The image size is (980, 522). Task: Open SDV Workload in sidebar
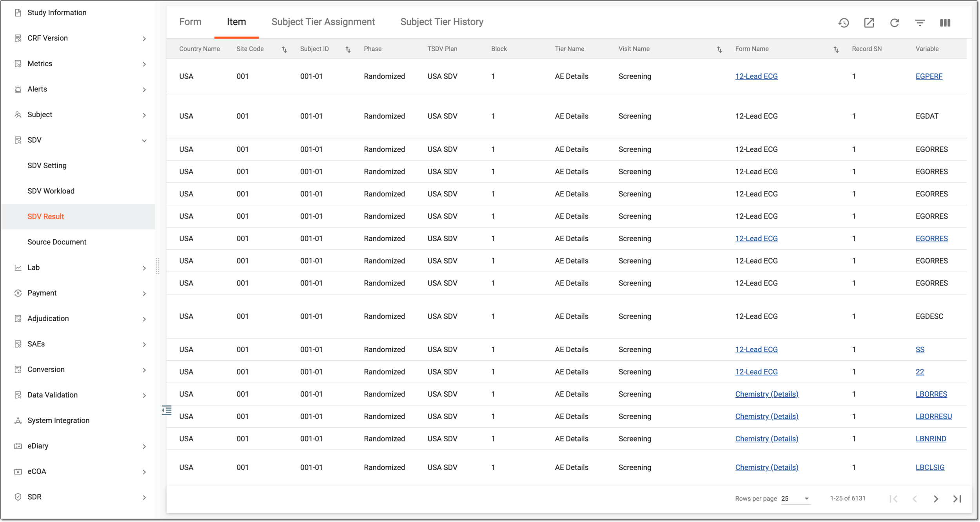point(51,191)
